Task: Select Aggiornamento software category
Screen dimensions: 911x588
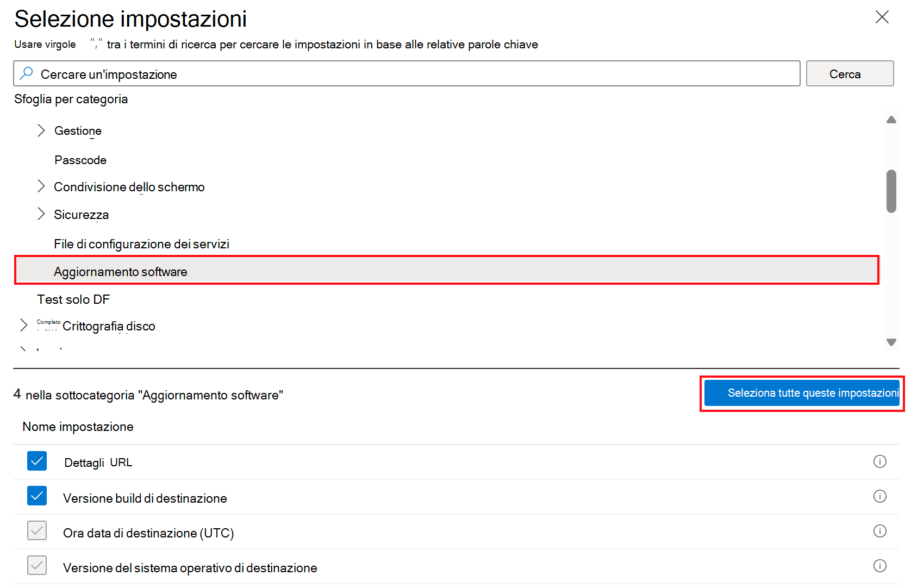Action: (446, 270)
